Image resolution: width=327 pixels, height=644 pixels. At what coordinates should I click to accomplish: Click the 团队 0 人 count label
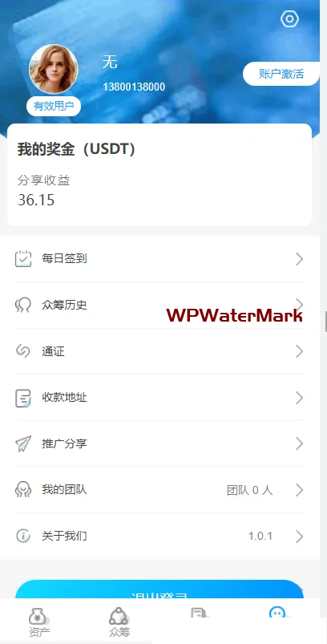tap(249, 490)
